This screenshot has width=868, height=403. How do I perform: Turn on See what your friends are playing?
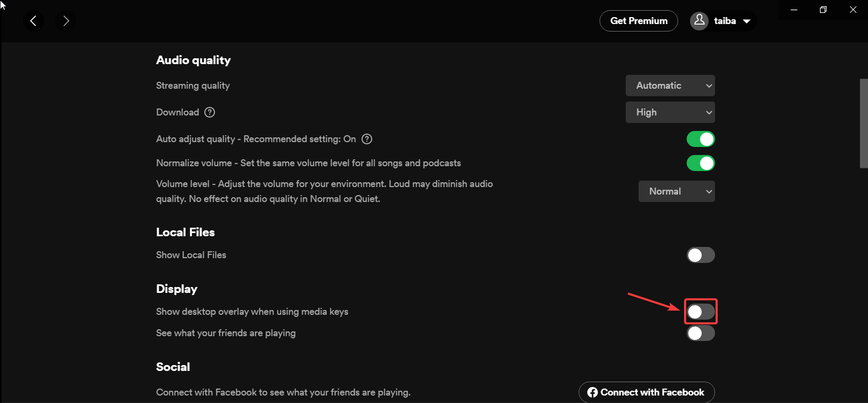[701, 333]
